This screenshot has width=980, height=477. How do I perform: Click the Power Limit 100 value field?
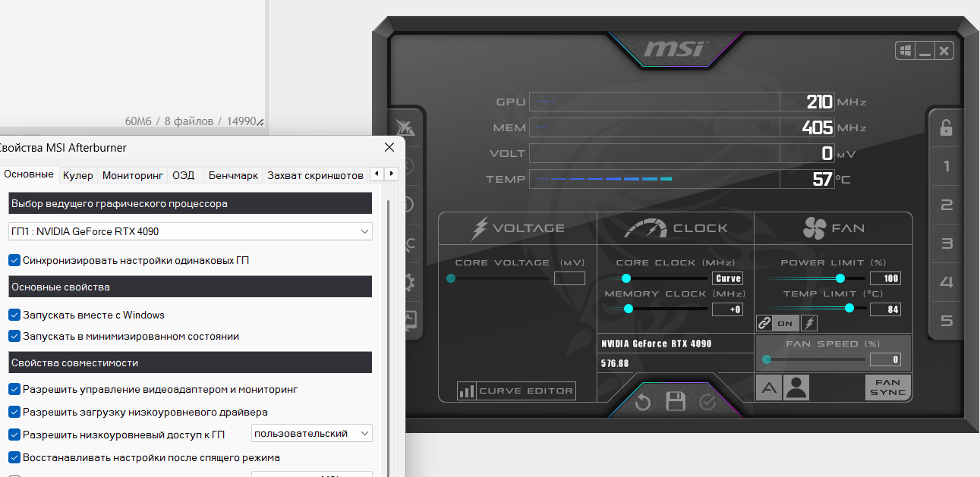[885, 278]
